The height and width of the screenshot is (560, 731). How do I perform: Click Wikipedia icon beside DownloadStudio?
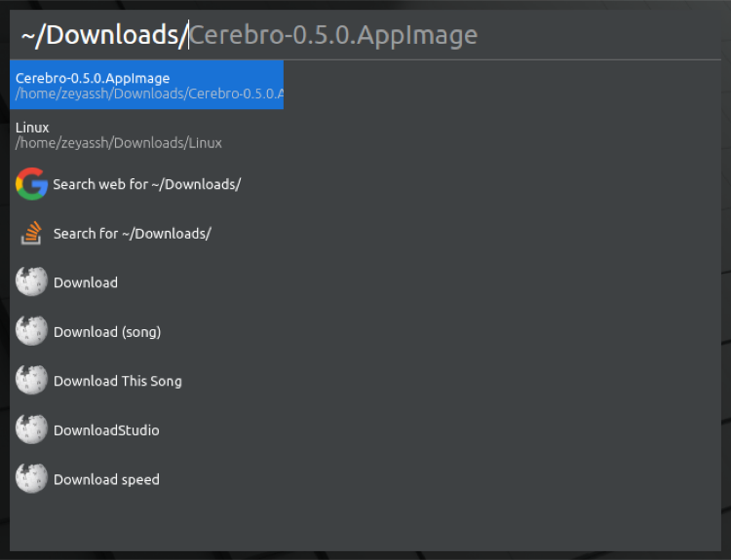31,429
